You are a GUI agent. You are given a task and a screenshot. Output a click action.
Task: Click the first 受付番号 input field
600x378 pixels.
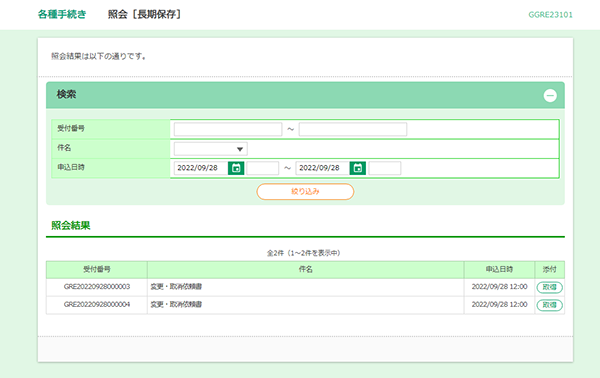click(228, 129)
